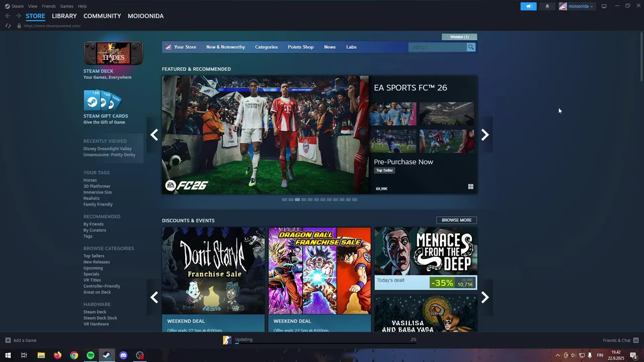Image resolution: width=644 pixels, height=362 pixels.
Task: Open the Help menu
Action: coord(83,6)
